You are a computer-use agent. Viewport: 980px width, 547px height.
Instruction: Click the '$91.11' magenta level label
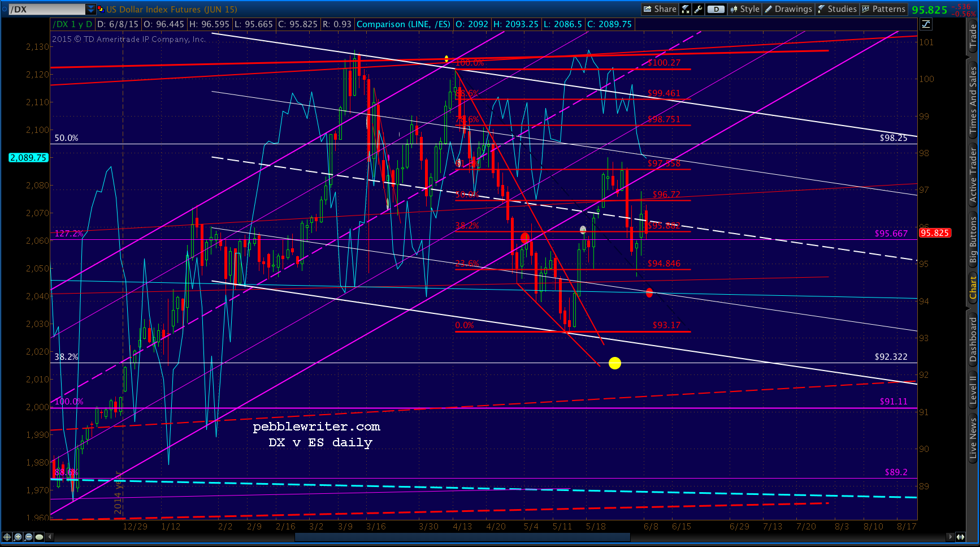pos(894,402)
